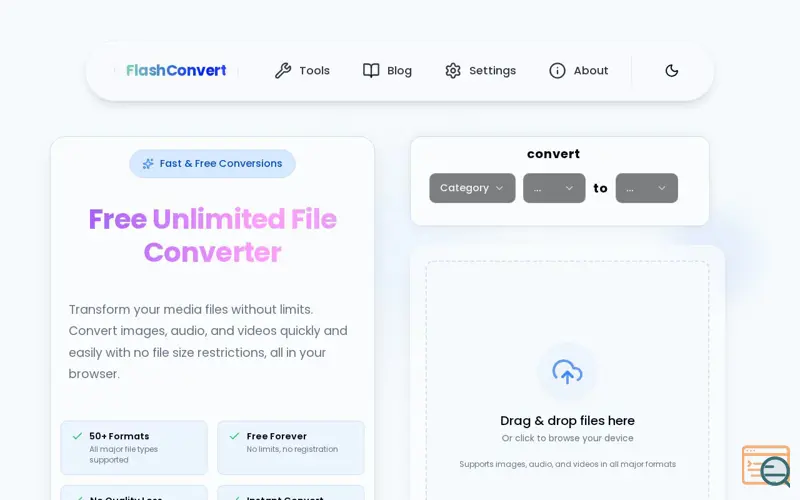
Task: Go to the Blog page
Action: pos(387,70)
